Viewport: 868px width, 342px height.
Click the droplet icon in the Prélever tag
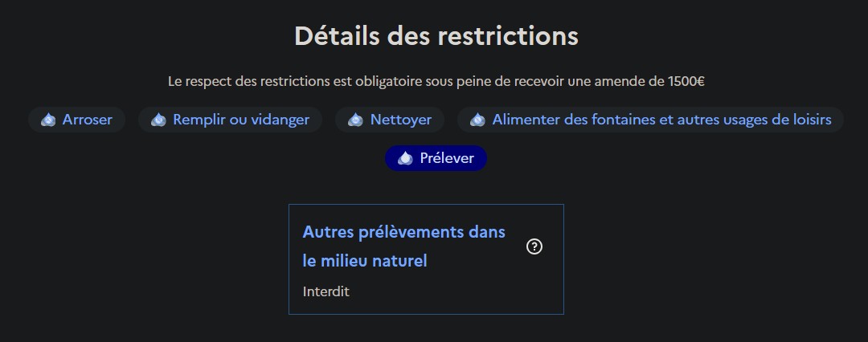[405, 159]
